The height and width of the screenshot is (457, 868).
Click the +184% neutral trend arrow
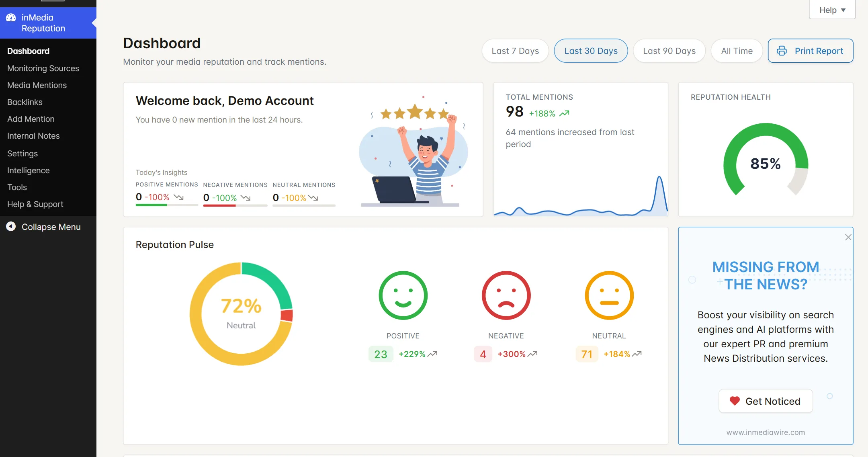[x=637, y=354]
